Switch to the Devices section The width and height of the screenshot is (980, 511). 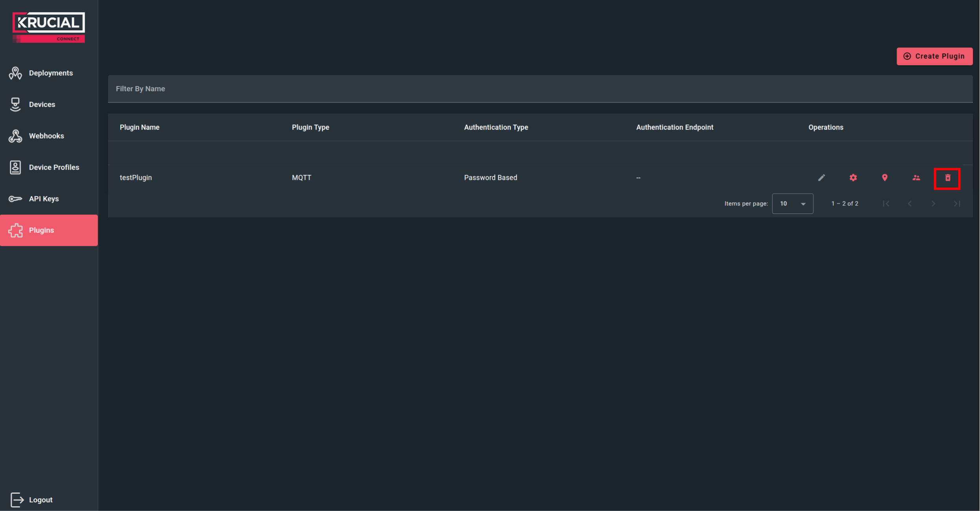tap(15, 104)
